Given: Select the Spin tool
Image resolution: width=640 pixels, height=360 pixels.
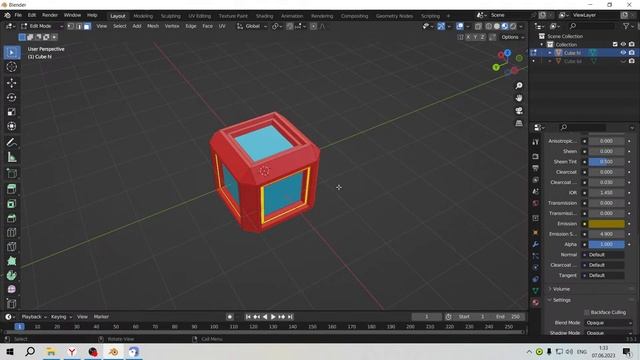Looking at the screenshot, I should coord(11,276).
